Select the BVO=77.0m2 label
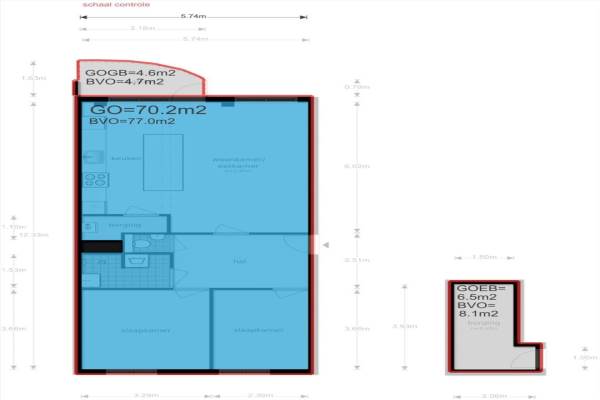The width and height of the screenshot is (600, 400). point(132,121)
